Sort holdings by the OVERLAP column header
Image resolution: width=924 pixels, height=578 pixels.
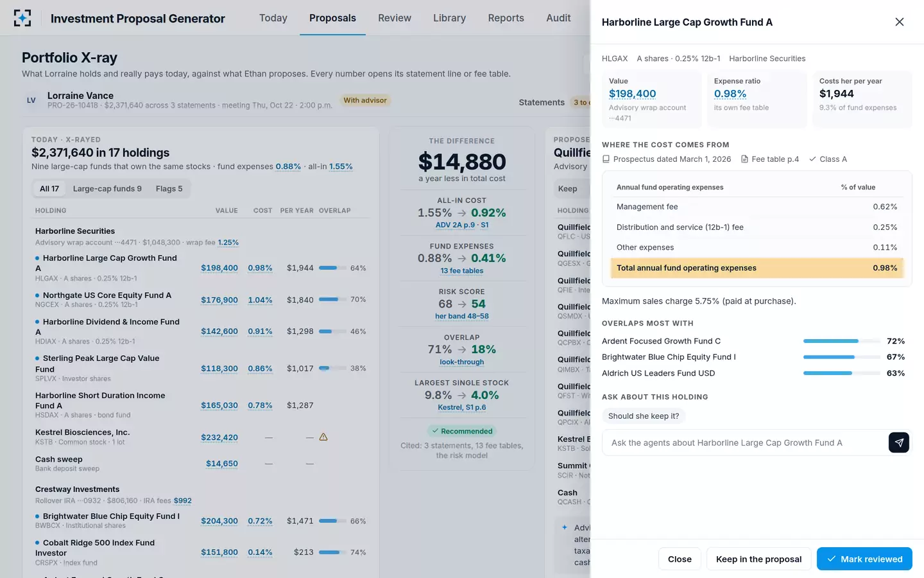click(x=335, y=211)
